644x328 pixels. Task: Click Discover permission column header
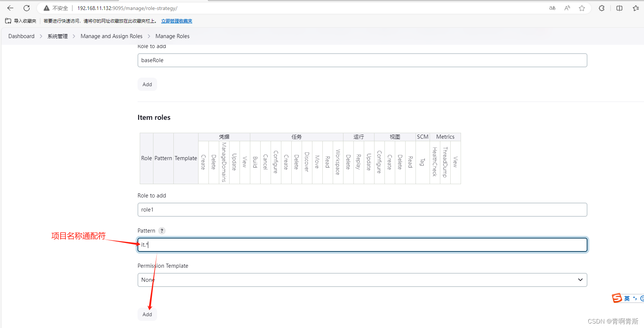point(307,162)
